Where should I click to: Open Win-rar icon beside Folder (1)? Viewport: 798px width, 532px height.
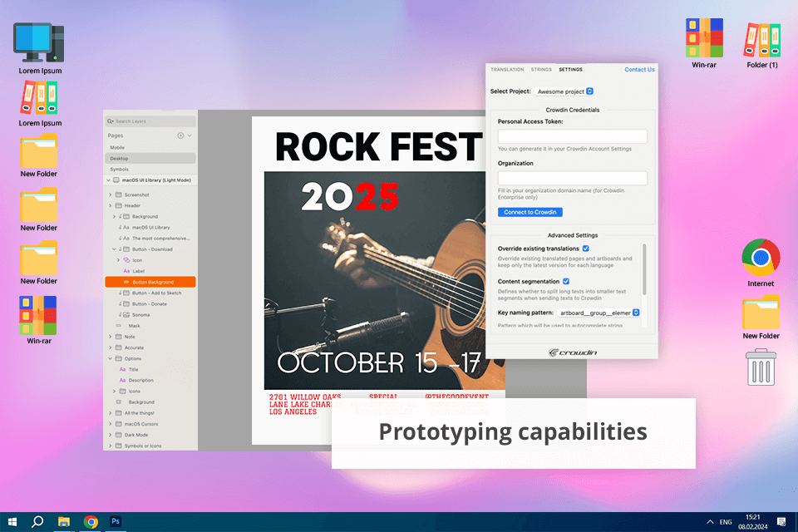(704, 43)
